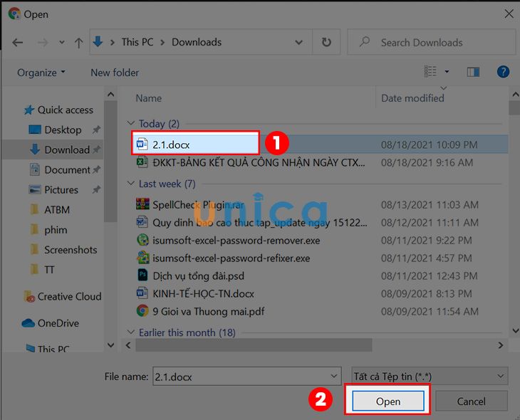Image resolution: width=520 pixels, height=420 pixels.
Task: Expand the address bar history dropdown
Action: [x=298, y=42]
